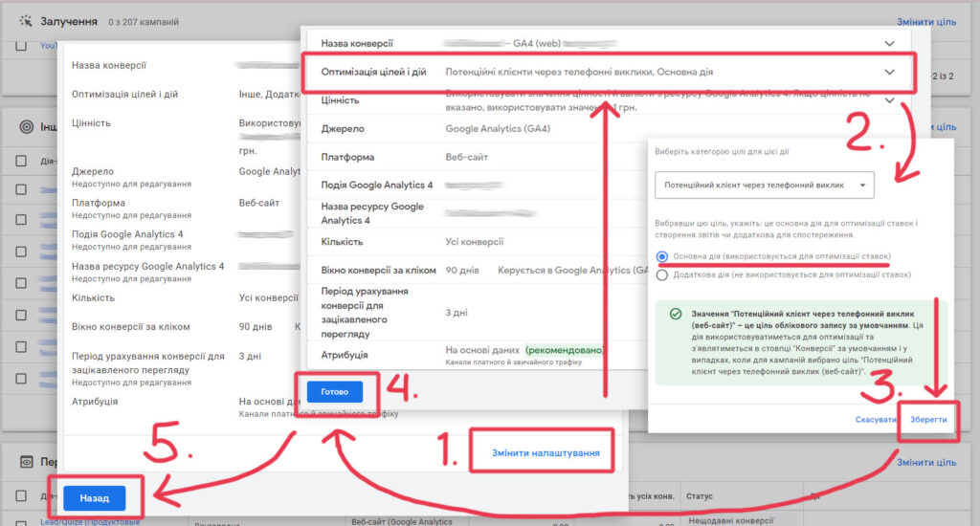Click the target icon beside Інші section
This screenshot has height=526, width=980.
(24, 126)
